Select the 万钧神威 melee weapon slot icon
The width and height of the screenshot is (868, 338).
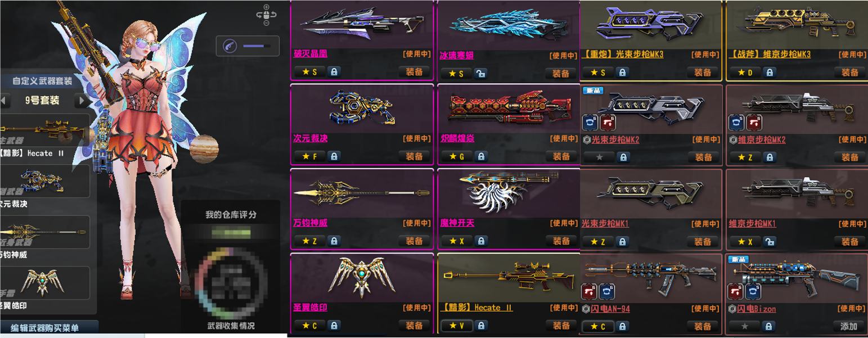click(45, 232)
